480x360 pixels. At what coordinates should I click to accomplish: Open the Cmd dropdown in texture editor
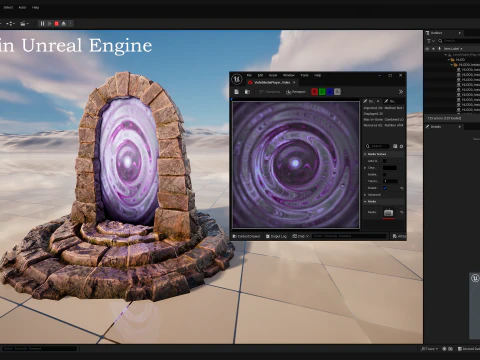pyautogui.click(x=300, y=236)
